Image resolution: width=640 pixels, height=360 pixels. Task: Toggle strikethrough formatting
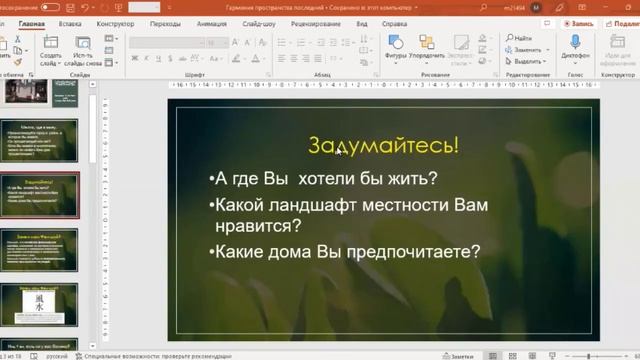(x=182, y=59)
